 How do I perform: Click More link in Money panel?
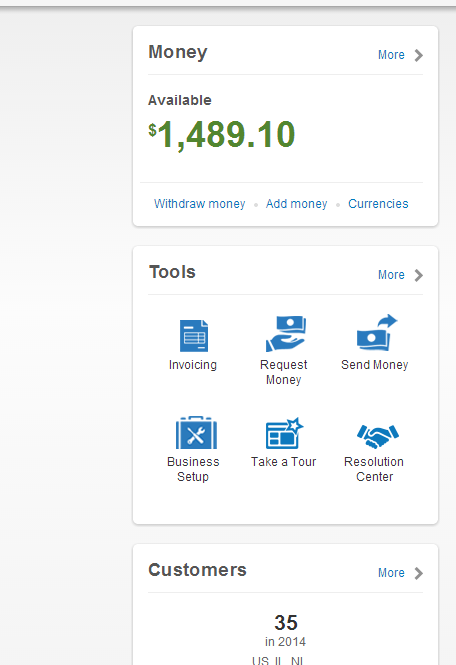tap(391, 55)
